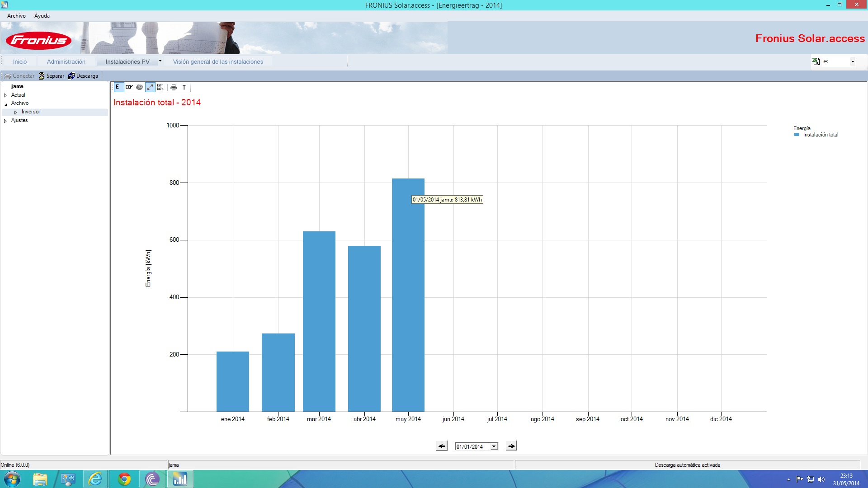Select the Actual tree item
Screen dimensions: 868x488
pyautogui.click(x=18, y=95)
